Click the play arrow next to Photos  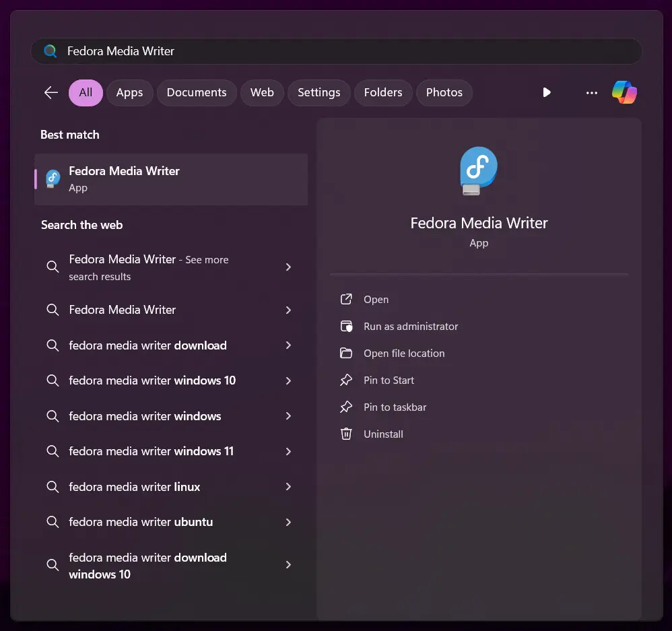tap(547, 92)
